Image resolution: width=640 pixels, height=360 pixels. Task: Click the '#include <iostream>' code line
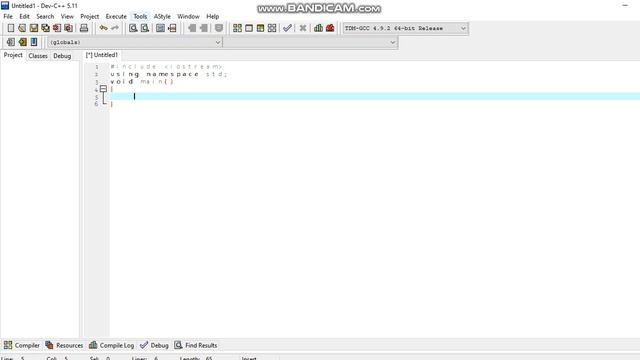pos(166,67)
